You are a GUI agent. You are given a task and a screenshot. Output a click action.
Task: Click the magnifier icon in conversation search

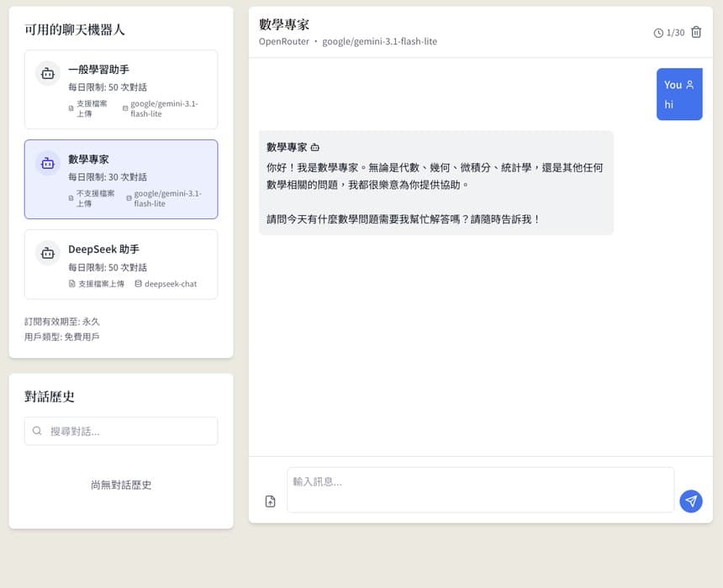click(37, 431)
